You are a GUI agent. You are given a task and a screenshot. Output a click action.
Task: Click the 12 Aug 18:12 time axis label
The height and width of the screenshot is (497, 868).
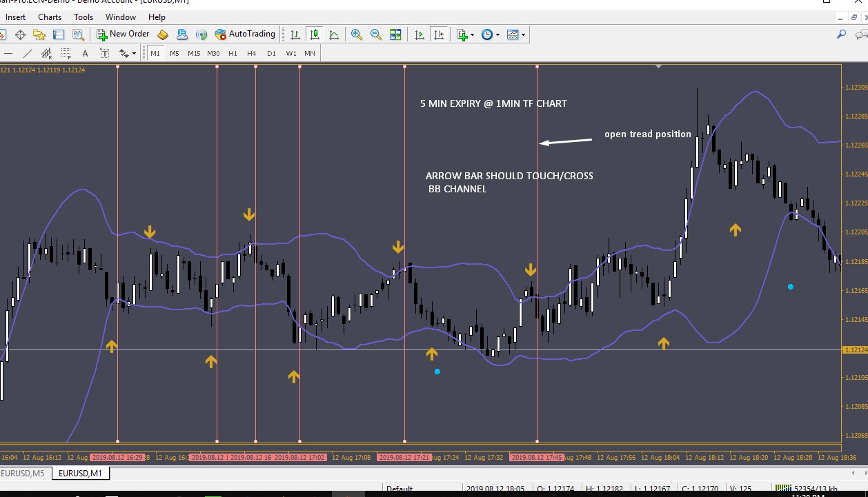[x=704, y=457]
